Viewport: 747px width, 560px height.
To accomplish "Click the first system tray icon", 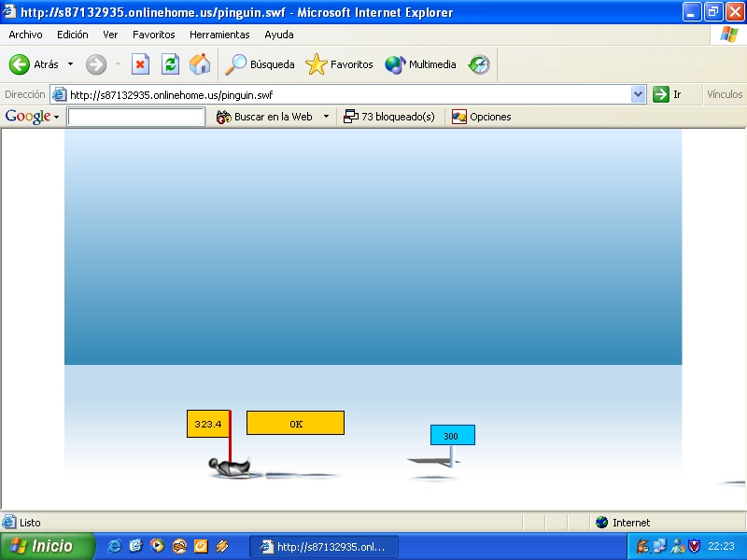I will (642, 546).
